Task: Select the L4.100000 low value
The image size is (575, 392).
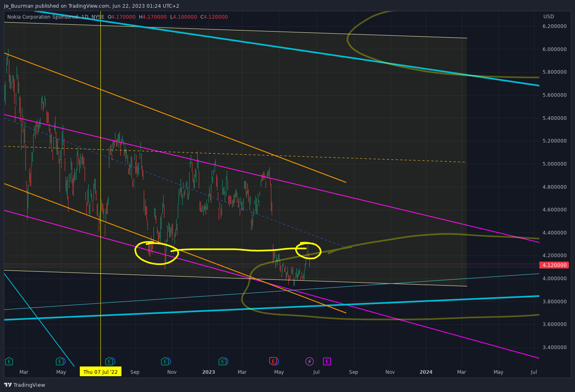Action: [183, 17]
